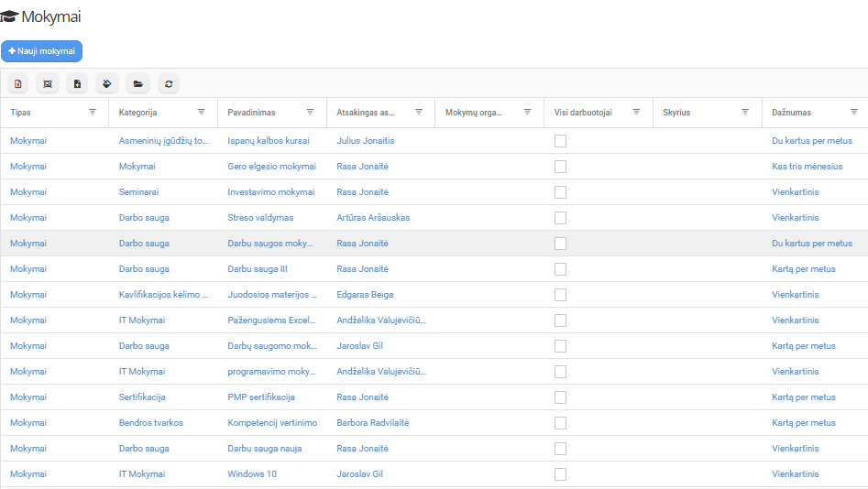Click the fit-columns frame toolbar icon
868x489 pixels.
tap(48, 83)
